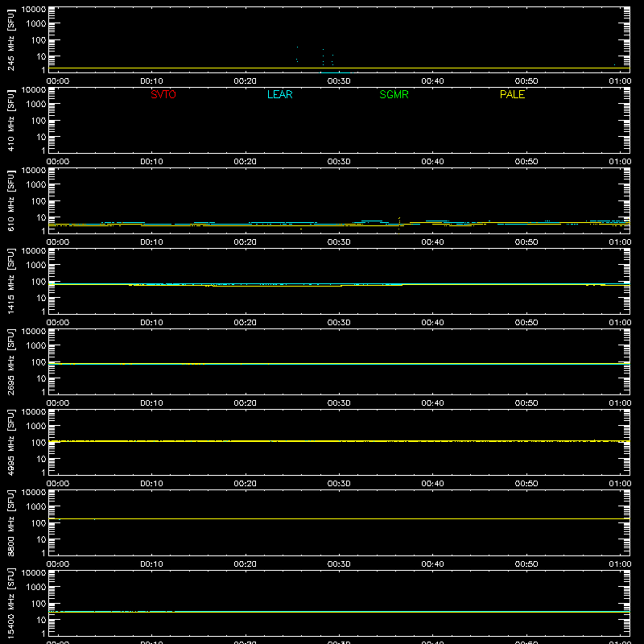644x644 pixels.
Task: Select the 8800 MHz [SFU] axis title
Action: 11,522
